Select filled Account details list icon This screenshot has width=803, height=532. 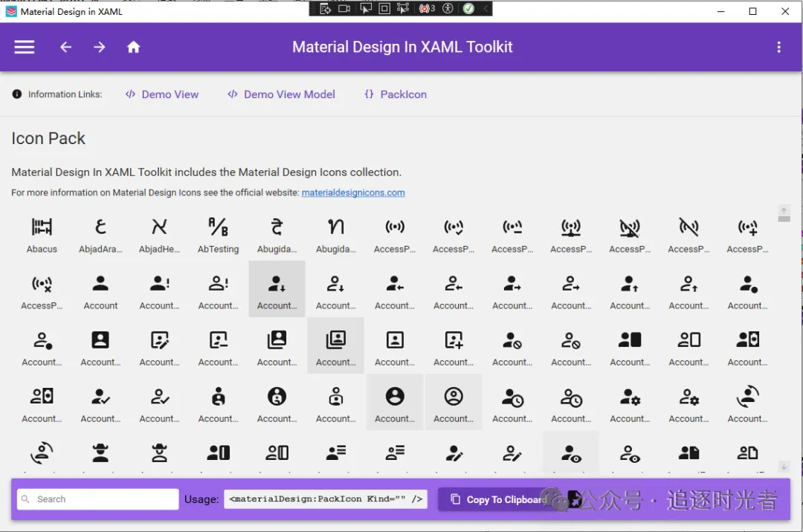coord(336,451)
